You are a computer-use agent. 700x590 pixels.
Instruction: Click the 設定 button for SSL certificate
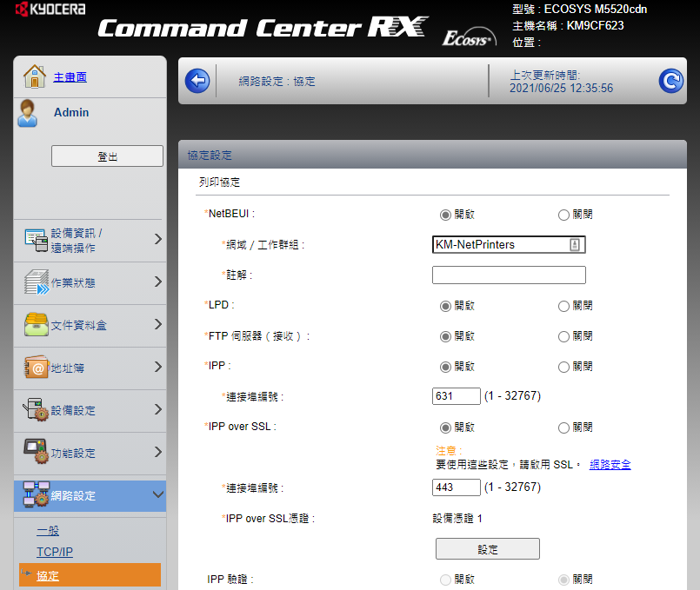[x=487, y=549]
